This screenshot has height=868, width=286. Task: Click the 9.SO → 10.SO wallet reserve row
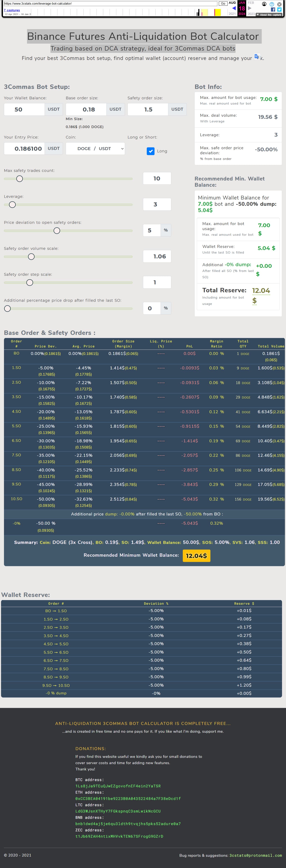click(141, 685)
